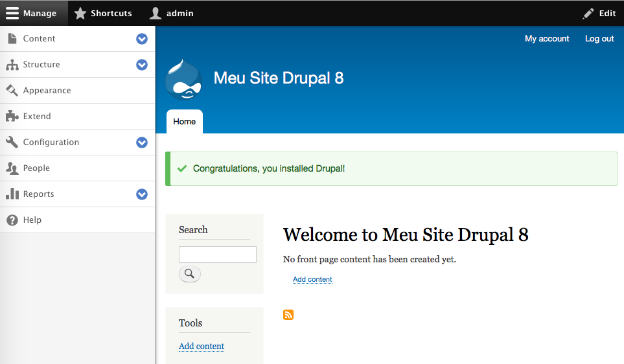Click the Content page icon
Screen dimensions: 624x364
(12, 39)
